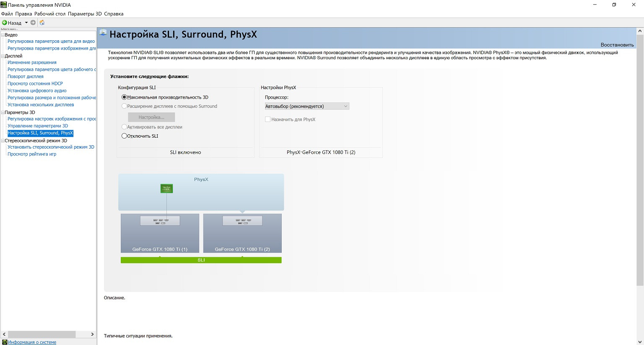Click the GeForce GTX 1080 Ti (2) label
The height and width of the screenshot is (345, 644).
tap(242, 249)
